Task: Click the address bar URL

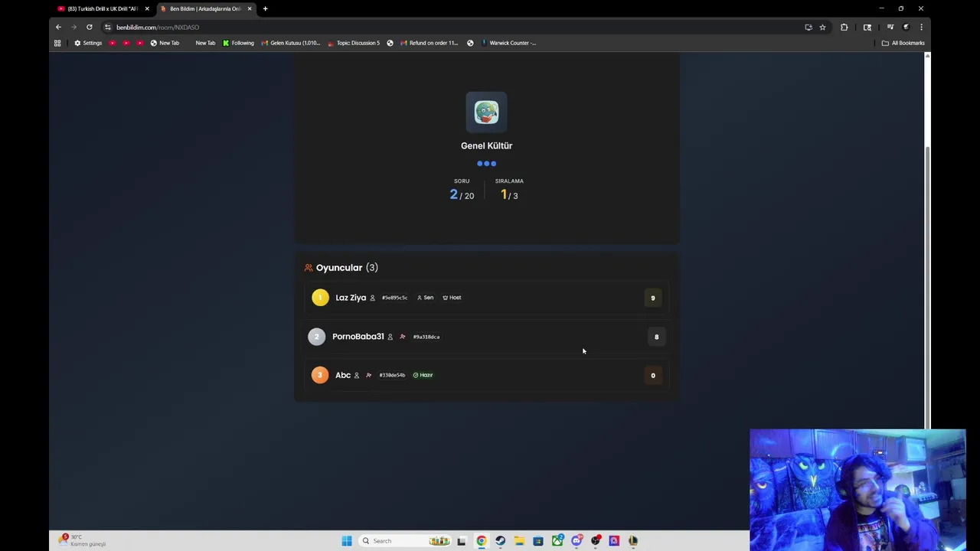Action: [x=158, y=27]
